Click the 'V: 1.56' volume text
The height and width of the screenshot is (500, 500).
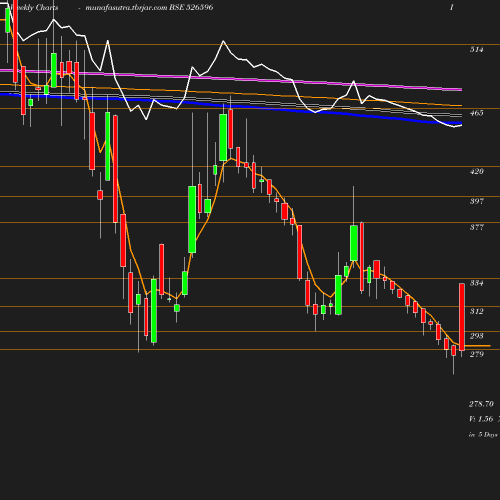481,419
